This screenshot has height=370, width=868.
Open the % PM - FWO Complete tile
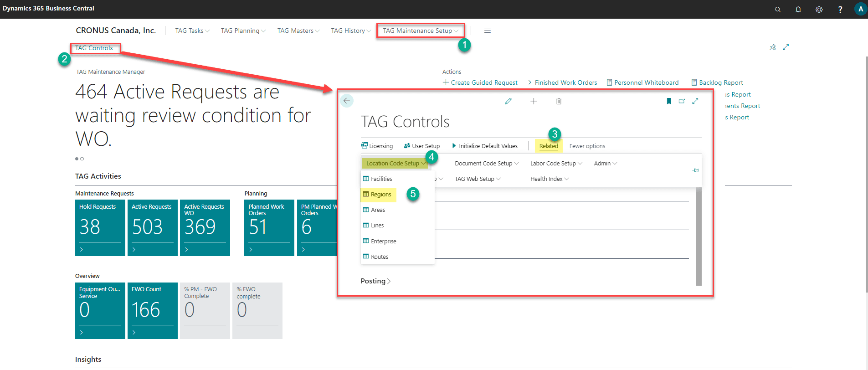(x=205, y=311)
